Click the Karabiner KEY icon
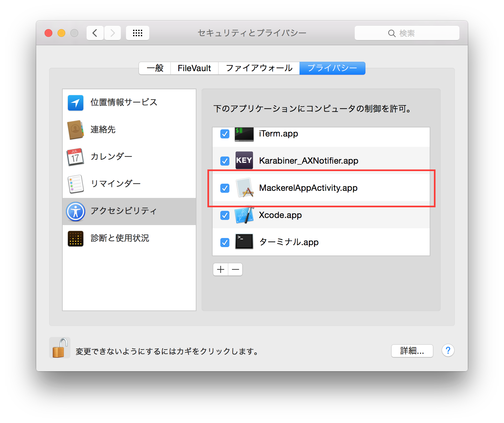Image resolution: width=504 pixels, height=423 pixels. (x=244, y=160)
